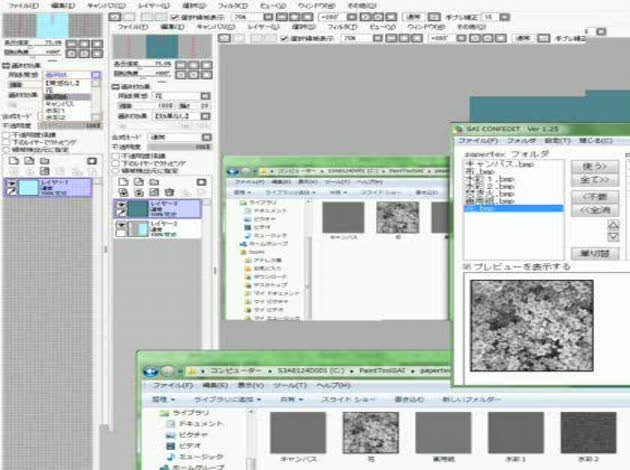
Task: Open 合成モード dropdown in teal-navigator panel
Action: (x=206, y=137)
